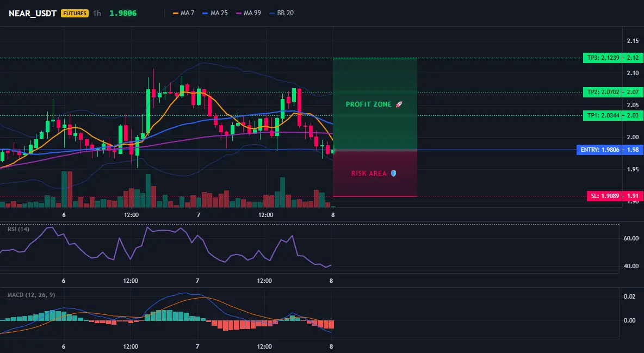Click the TP3: 2.1239 price tag
The height and width of the screenshot is (353, 644).
click(603, 58)
